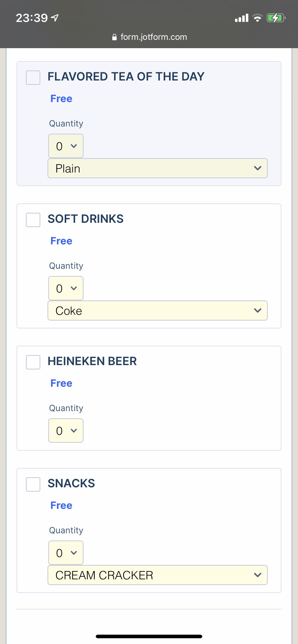Open the tea quantity dropdown
Screen dimensions: 298x644
[66, 146]
